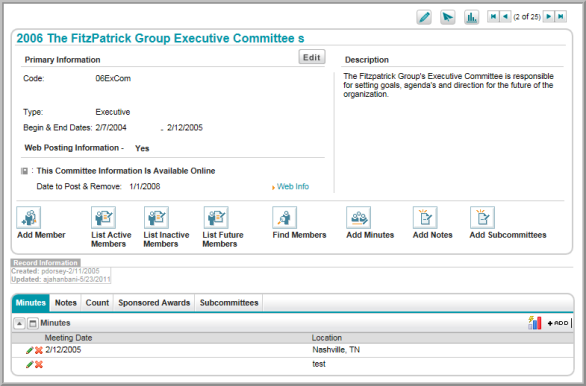Image resolution: width=586 pixels, height=386 pixels.
Task: Click the pencil edit icon in top toolbar
Action: pos(424,17)
